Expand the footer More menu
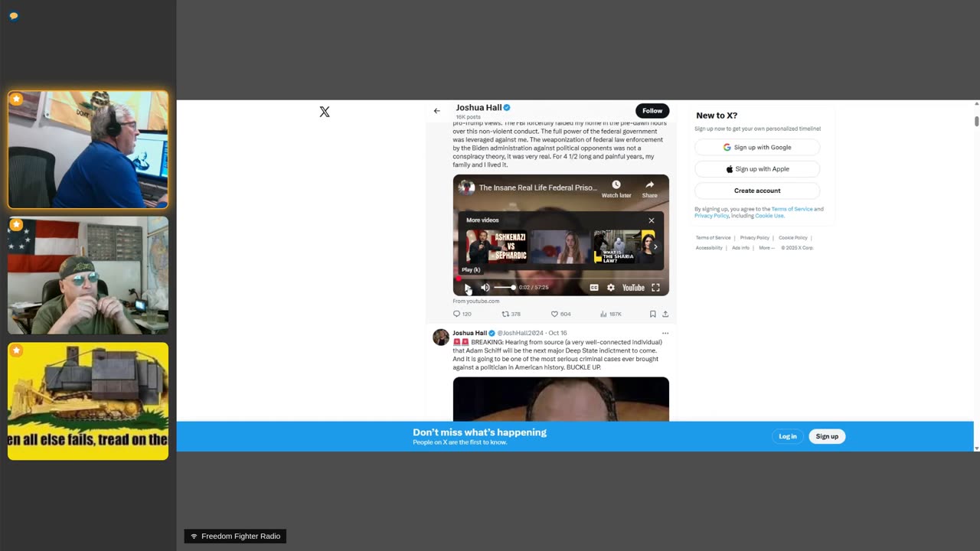This screenshot has height=551, width=980. tap(766, 248)
